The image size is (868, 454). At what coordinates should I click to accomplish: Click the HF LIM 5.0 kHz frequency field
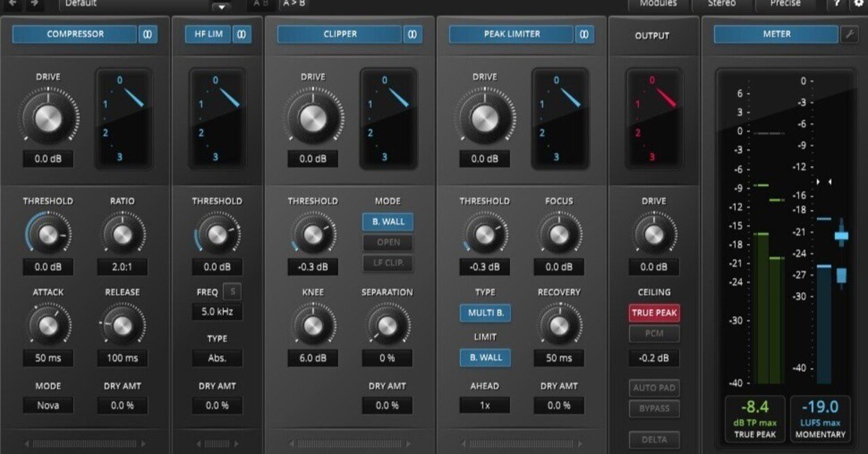[217, 313]
